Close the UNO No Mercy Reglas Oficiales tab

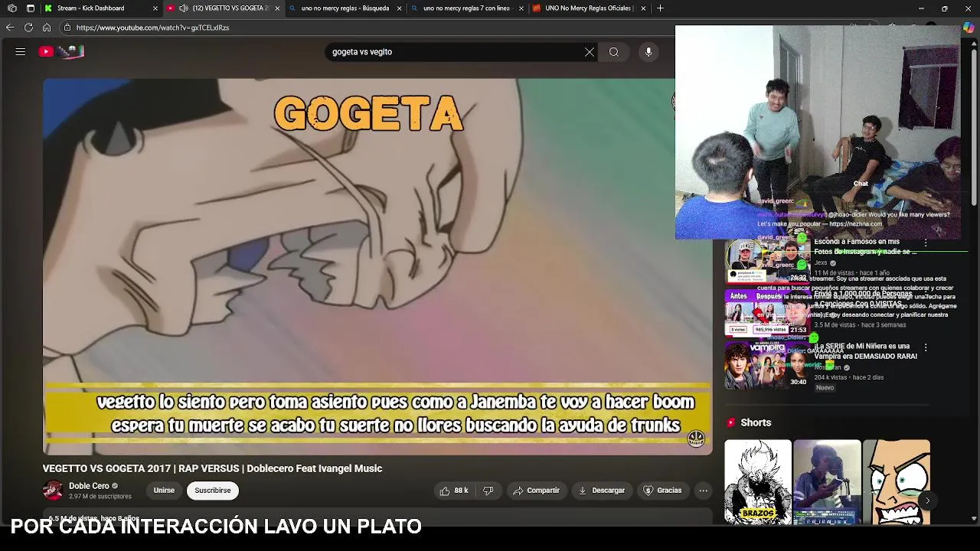tap(643, 8)
